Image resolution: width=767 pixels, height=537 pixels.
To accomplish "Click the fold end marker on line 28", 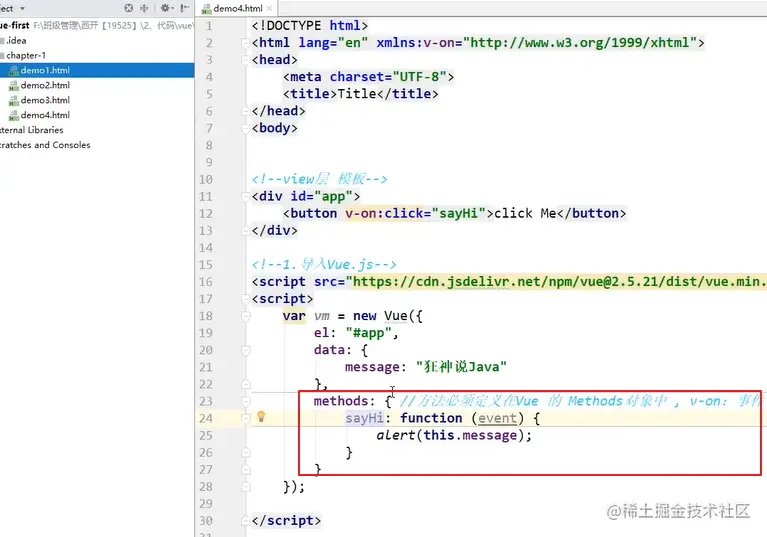I will [246, 487].
